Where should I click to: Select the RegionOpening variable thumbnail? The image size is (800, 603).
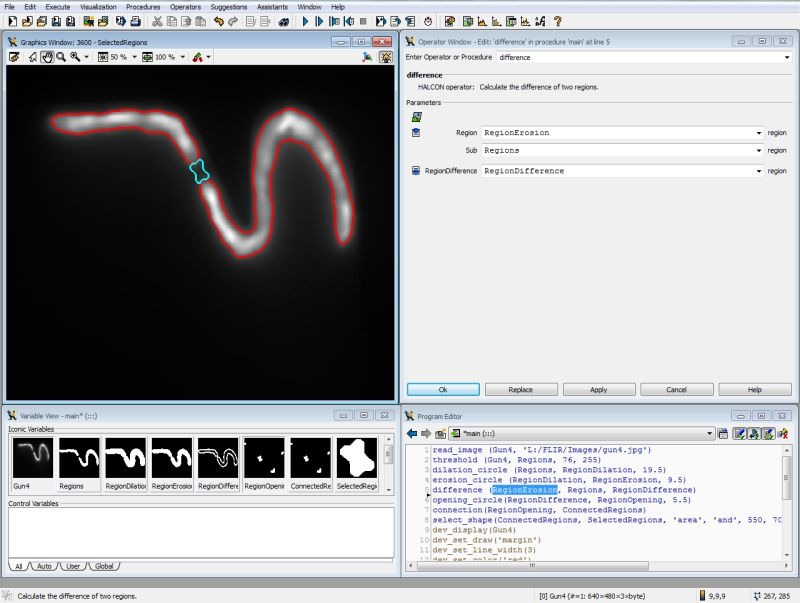264,463
